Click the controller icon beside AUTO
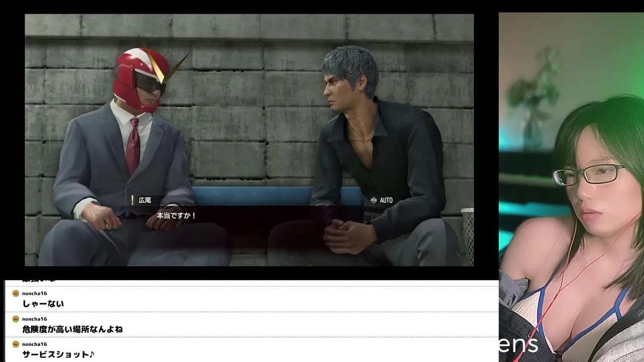 coord(373,200)
